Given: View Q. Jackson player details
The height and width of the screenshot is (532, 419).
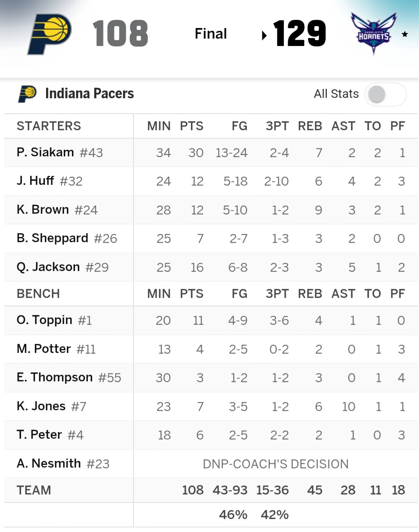Looking at the screenshot, I should (48, 267).
